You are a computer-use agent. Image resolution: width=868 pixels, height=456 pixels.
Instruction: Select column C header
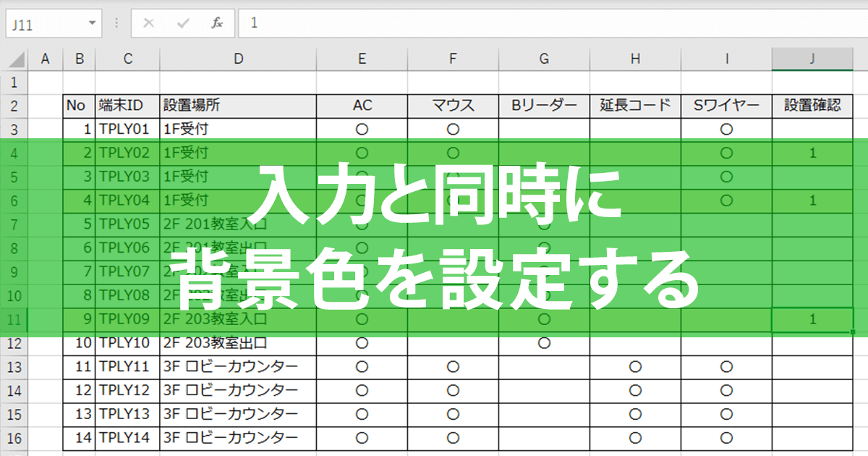tap(127, 59)
